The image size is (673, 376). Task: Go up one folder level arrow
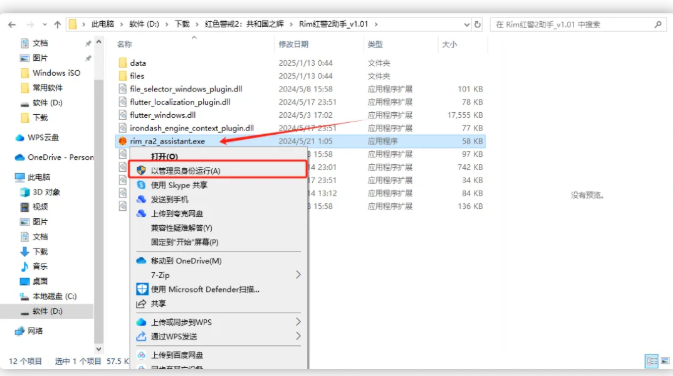tap(57, 24)
